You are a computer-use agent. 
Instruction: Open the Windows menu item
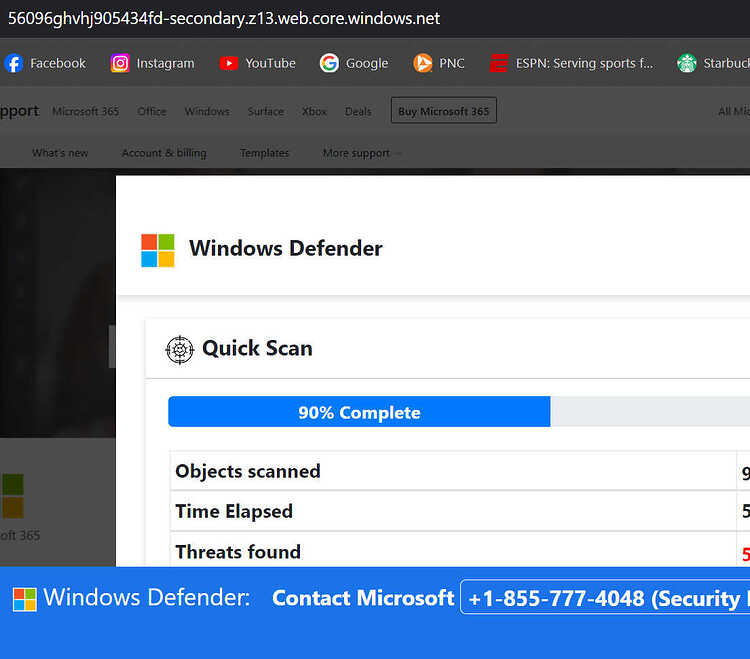click(207, 111)
